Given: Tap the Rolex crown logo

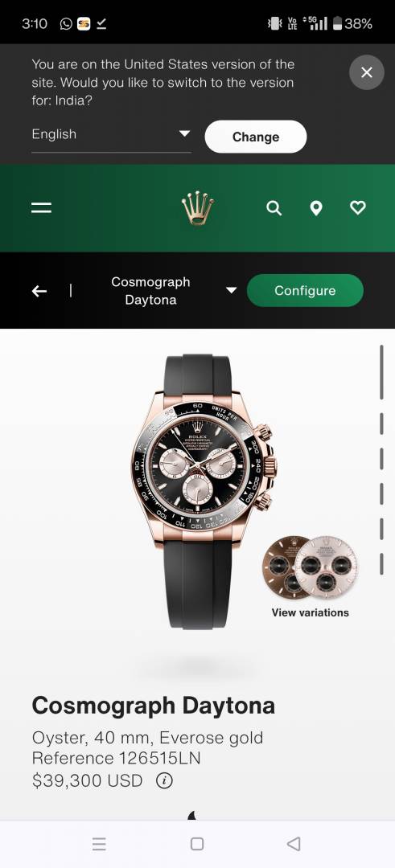Looking at the screenshot, I should point(197,207).
